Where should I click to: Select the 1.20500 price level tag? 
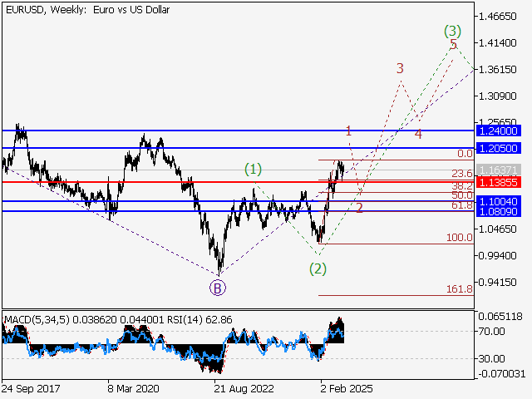(x=499, y=148)
